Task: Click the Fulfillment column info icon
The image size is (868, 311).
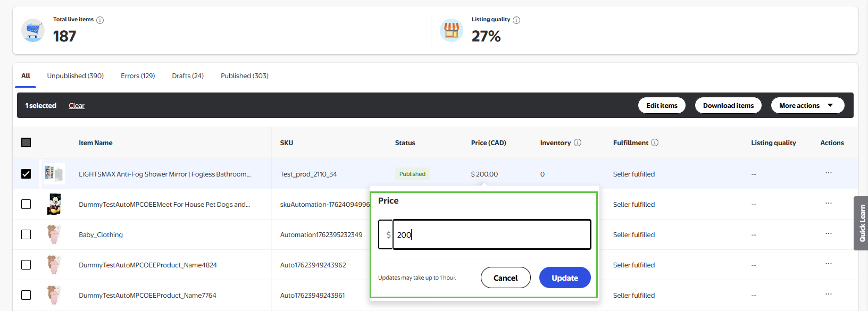Action: (x=655, y=142)
